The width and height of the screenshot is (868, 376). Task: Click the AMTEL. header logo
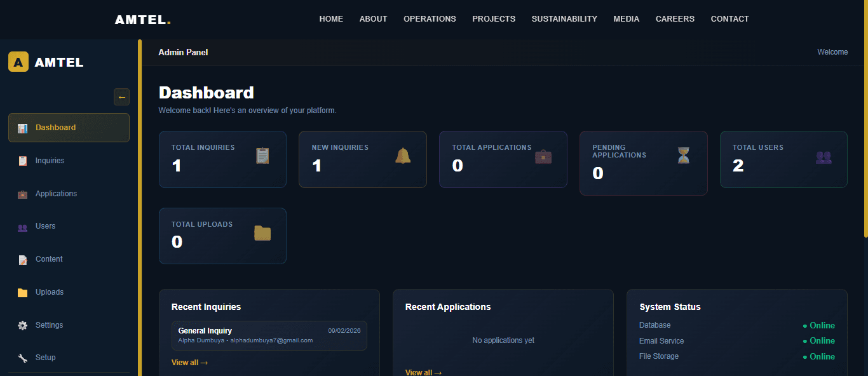142,20
